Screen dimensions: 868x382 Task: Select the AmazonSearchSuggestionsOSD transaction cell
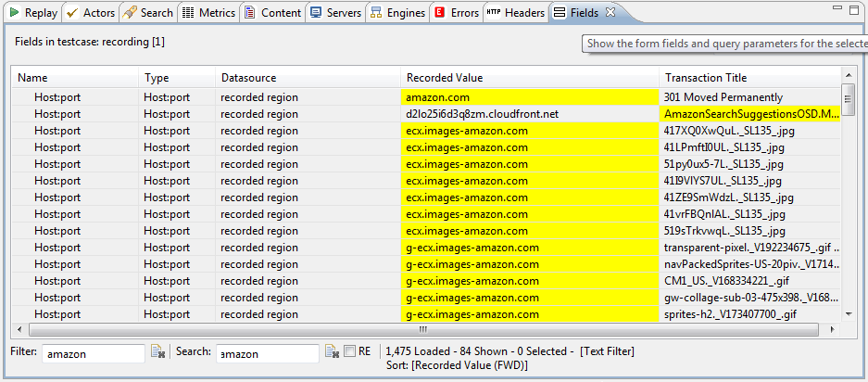pyautogui.click(x=750, y=114)
